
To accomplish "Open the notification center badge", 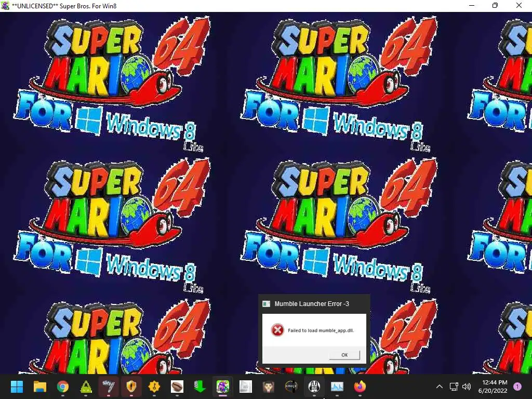I will click(x=517, y=387).
